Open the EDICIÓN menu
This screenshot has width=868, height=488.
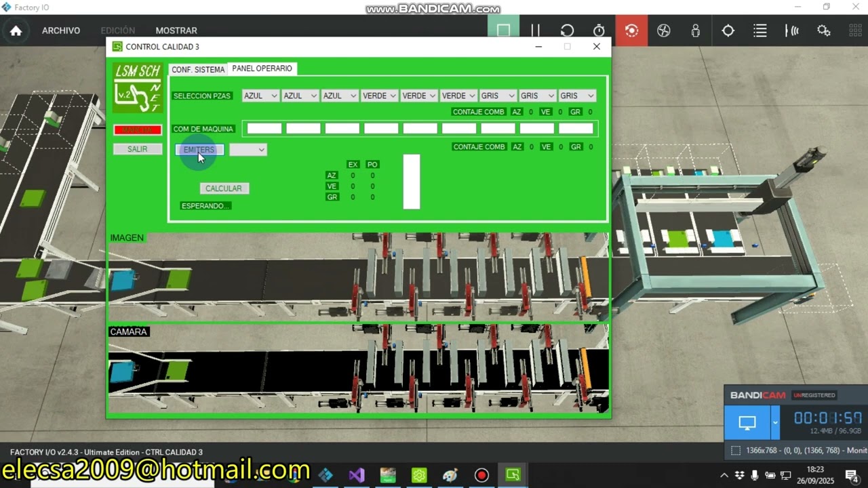pyautogui.click(x=118, y=30)
